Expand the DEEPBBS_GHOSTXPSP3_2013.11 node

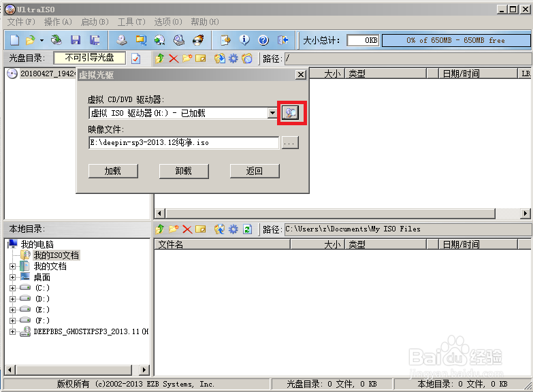pos(12,331)
